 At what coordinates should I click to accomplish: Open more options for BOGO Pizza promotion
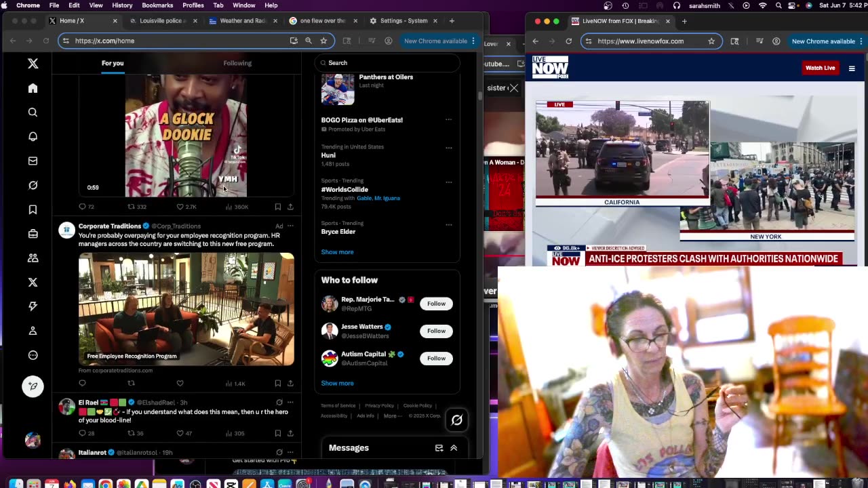tap(448, 120)
